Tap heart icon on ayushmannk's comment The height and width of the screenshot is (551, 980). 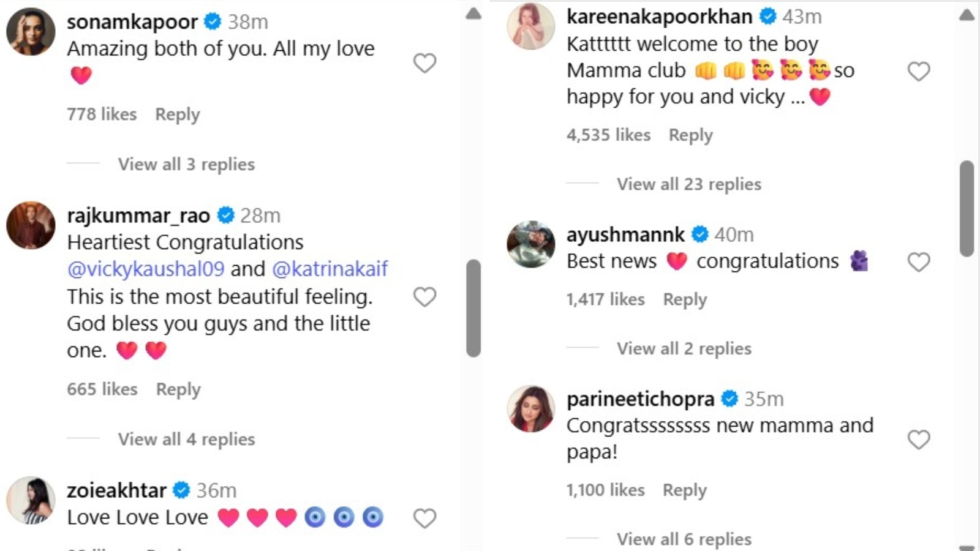click(x=918, y=262)
